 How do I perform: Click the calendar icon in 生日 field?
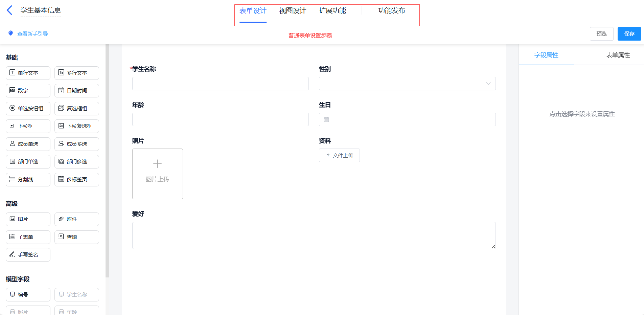click(x=326, y=119)
